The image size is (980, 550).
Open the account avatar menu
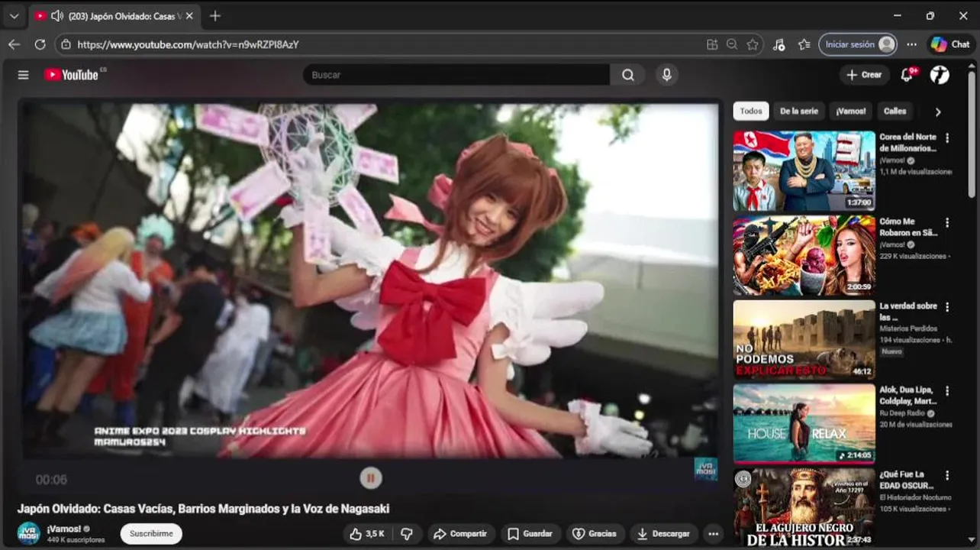[x=940, y=74]
